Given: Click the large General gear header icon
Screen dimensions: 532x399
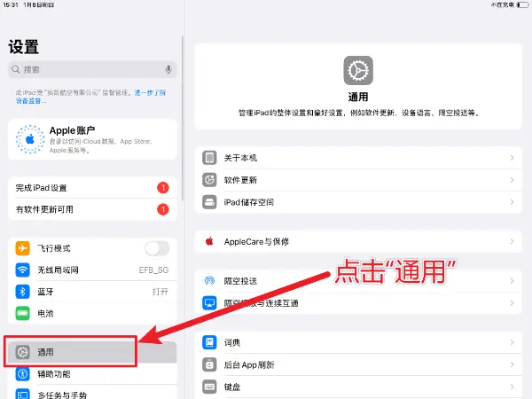Looking at the screenshot, I should point(358,71).
